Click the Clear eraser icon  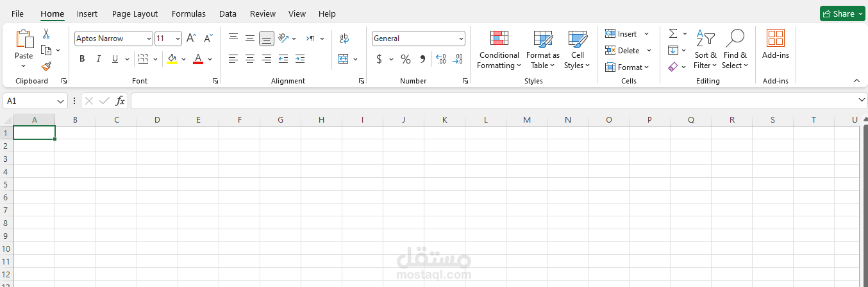(673, 67)
